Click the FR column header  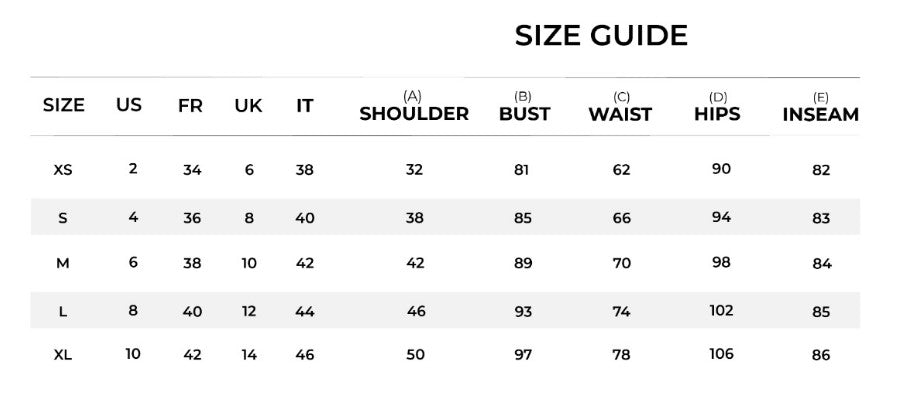[190, 105]
